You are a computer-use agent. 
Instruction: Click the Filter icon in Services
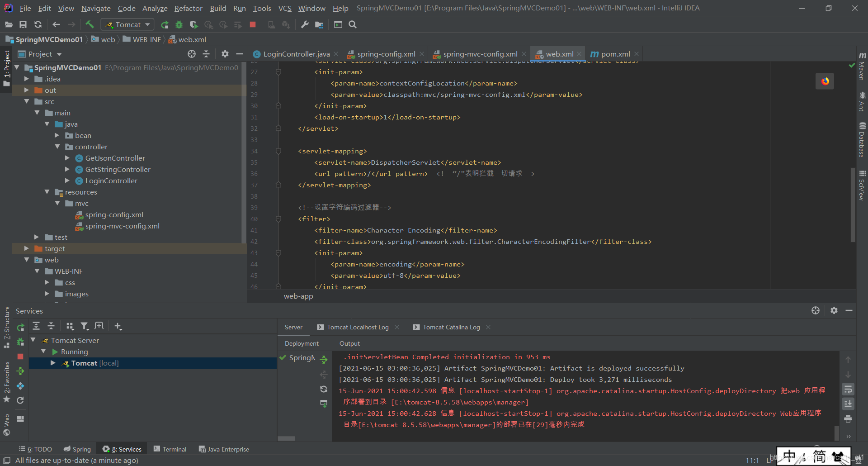[85, 326]
